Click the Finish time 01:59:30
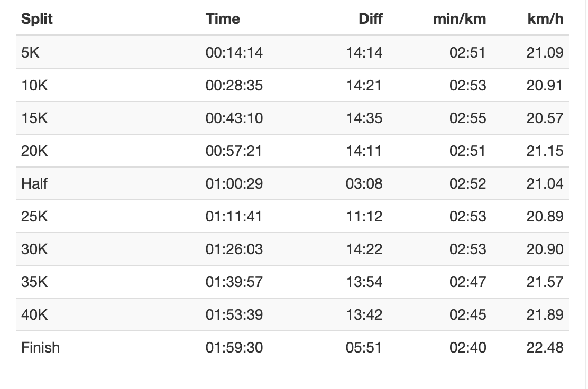 click(x=234, y=347)
